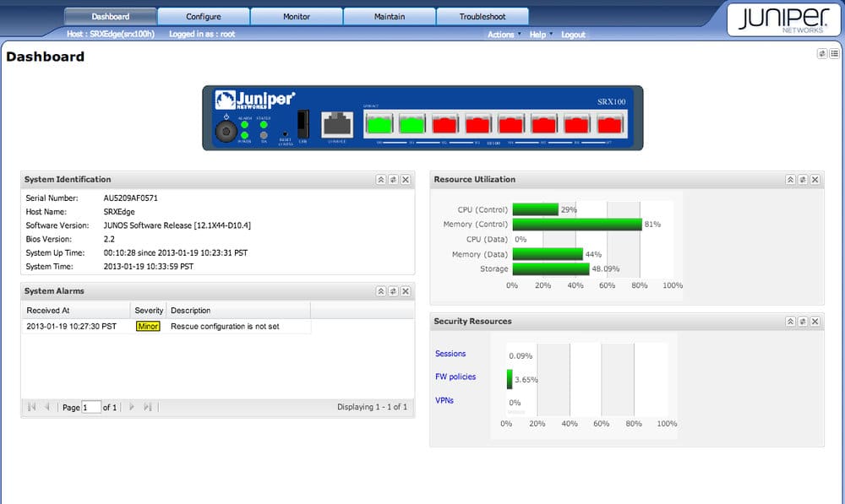845x504 pixels.
Task: Open the Dashboard tab
Action: point(111,17)
